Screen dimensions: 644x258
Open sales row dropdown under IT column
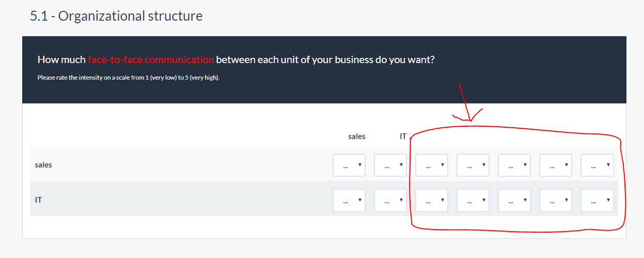point(390,165)
